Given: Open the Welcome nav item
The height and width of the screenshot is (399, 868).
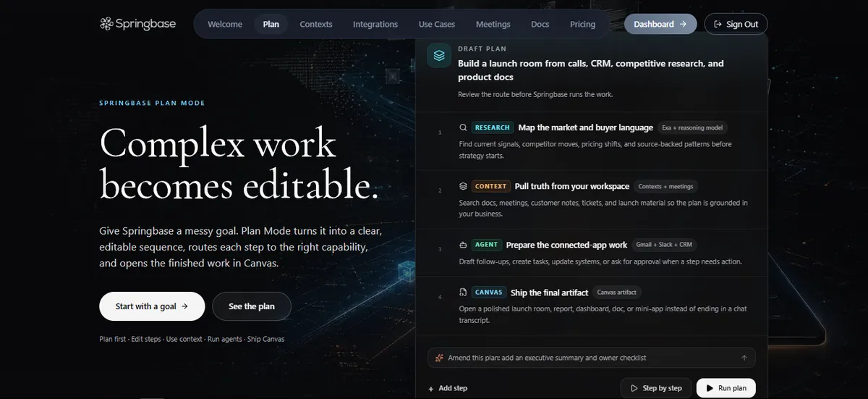Looking at the screenshot, I should [x=225, y=24].
